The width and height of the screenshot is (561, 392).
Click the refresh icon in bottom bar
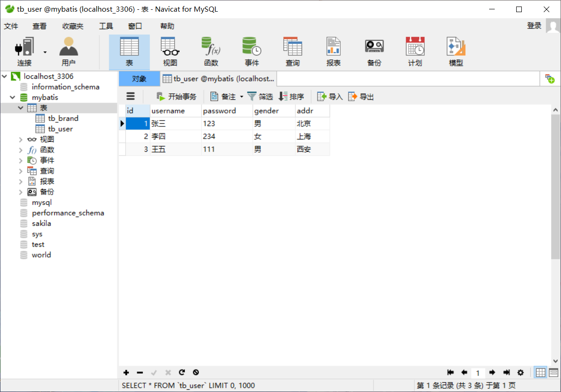pyautogui.click(x=182, y=372)
